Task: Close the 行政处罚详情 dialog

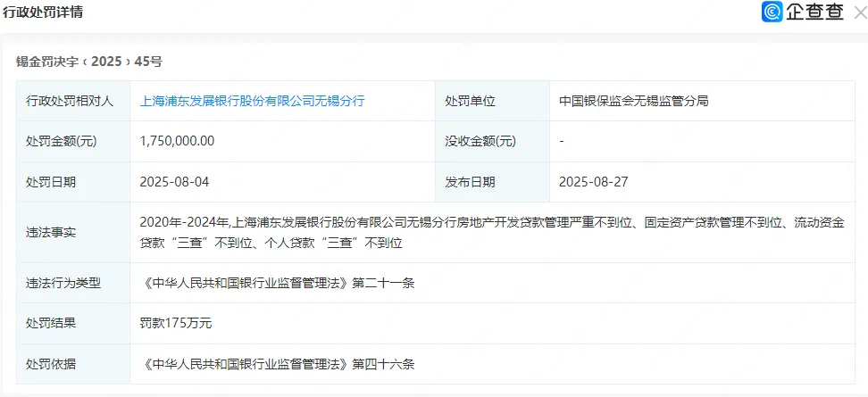Action: [860, 12]
